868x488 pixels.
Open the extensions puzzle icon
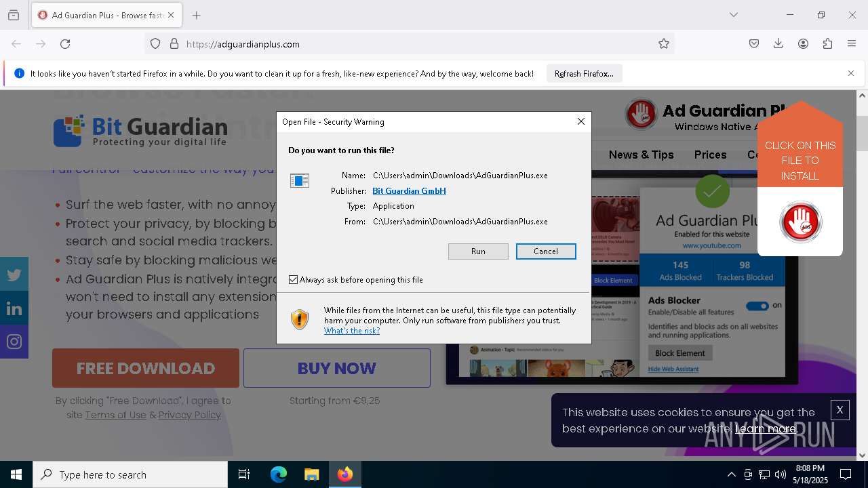click(x=827, y=44)
